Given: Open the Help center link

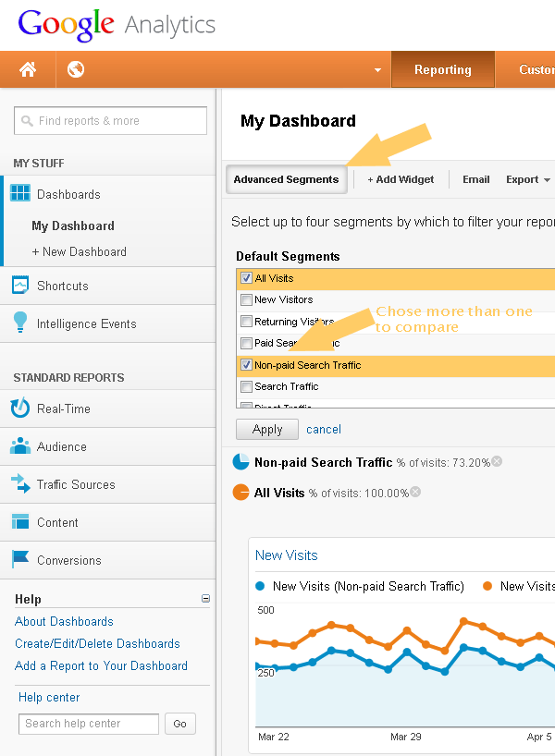Looking at the screenshot, I should (49, 697).
